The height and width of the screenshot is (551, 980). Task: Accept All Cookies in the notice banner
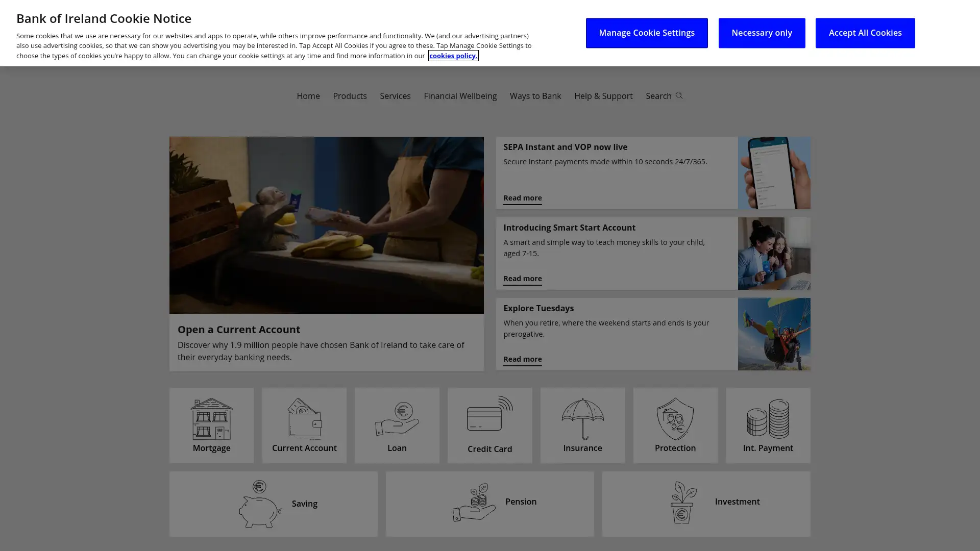865,33
